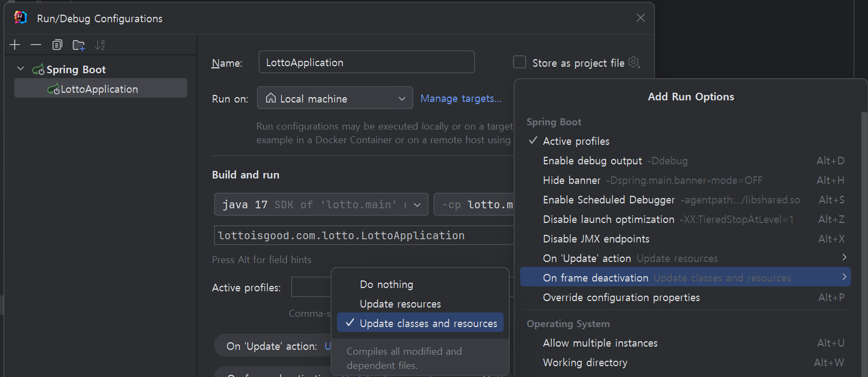Toggle Store as project file checkbox
868x377 pixels.
coord(519,62)
